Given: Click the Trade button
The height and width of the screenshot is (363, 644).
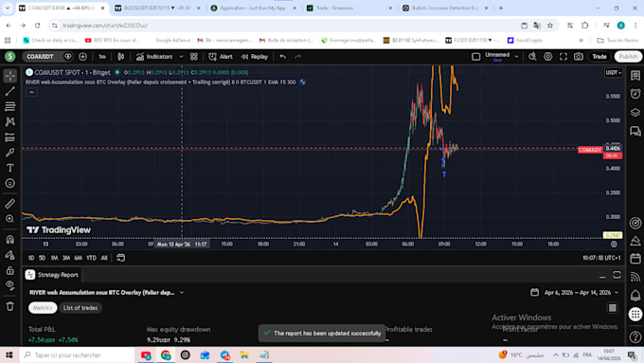Looking at the screenshot, I should 599,57.
